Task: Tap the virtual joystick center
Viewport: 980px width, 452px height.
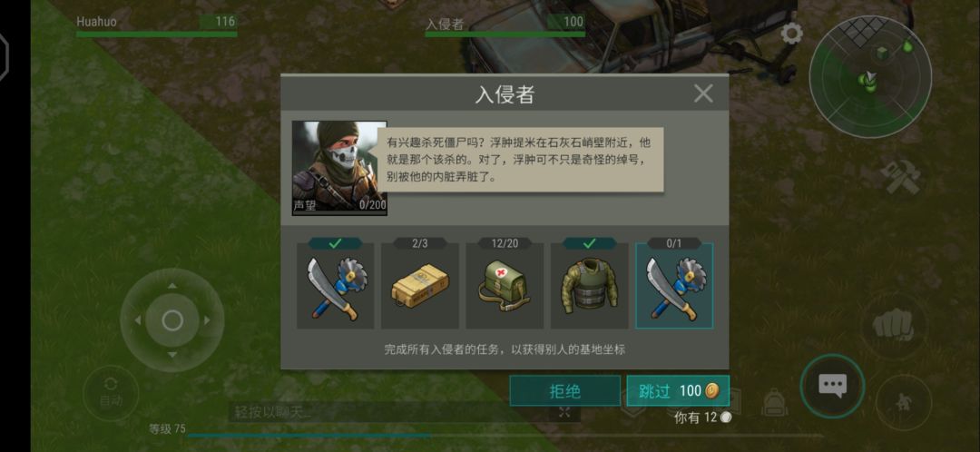Action: tap(172, 320)
